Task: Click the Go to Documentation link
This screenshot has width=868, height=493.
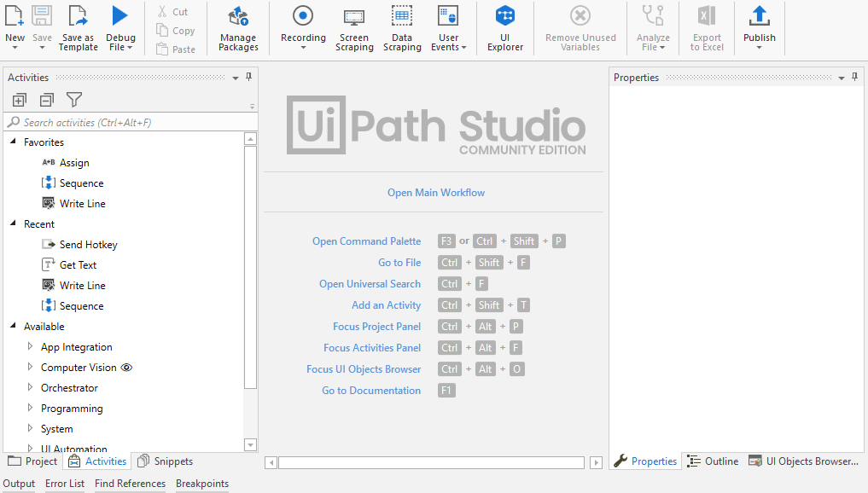Action: [x=371, y=391]
